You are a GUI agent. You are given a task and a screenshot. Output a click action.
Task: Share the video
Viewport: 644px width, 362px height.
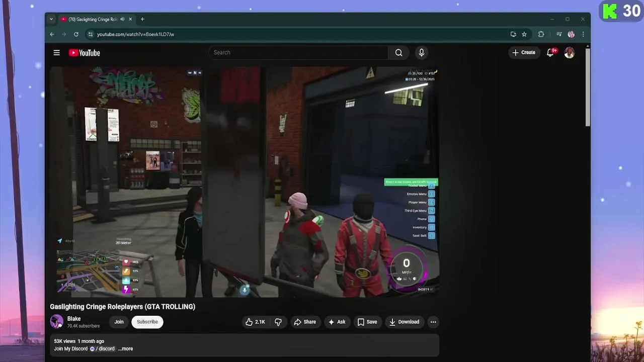[305, 322]
